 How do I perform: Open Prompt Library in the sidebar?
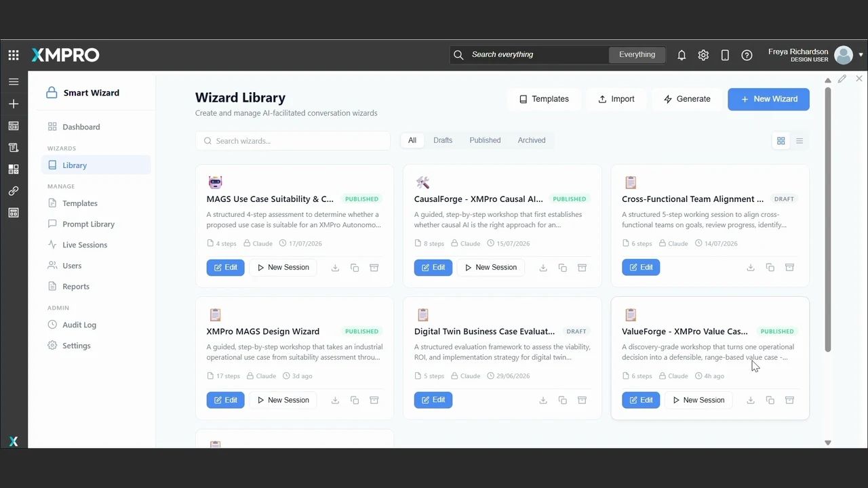(96, 224)
